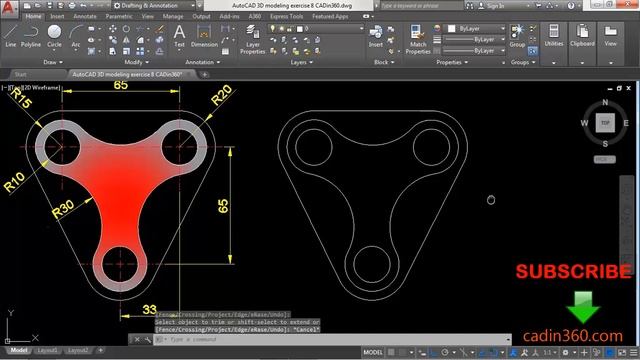640x360 pixels.
Task: Expand the Block panel
Action: point(384,62)
